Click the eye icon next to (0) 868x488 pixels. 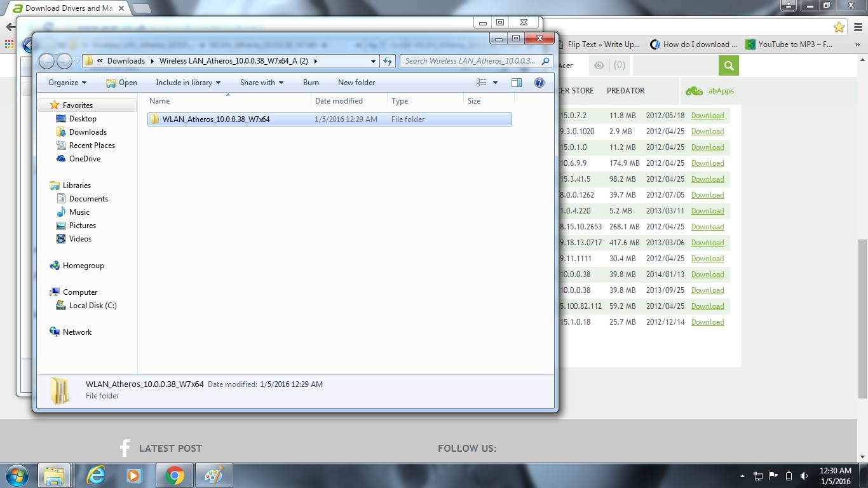[599, 65]
